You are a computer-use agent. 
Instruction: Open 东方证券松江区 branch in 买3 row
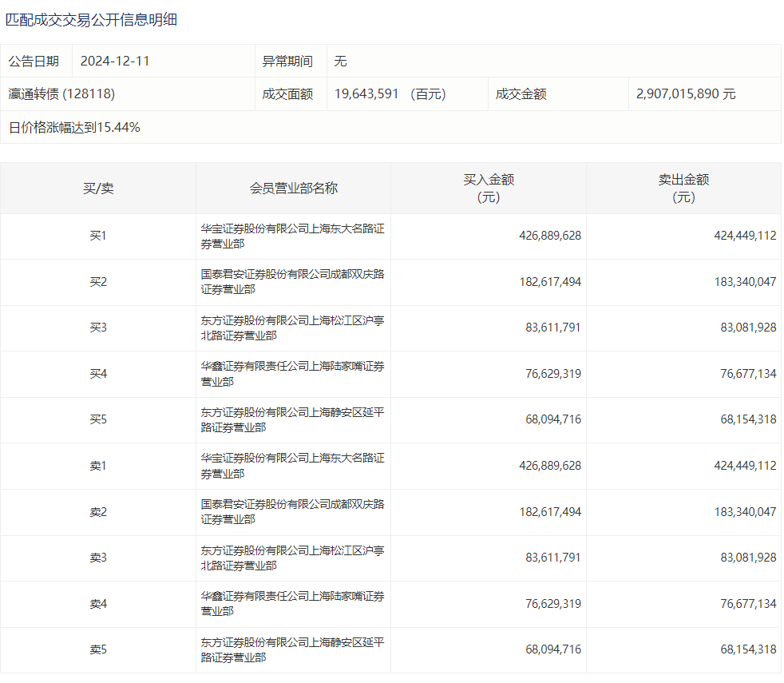coord(292,328)
